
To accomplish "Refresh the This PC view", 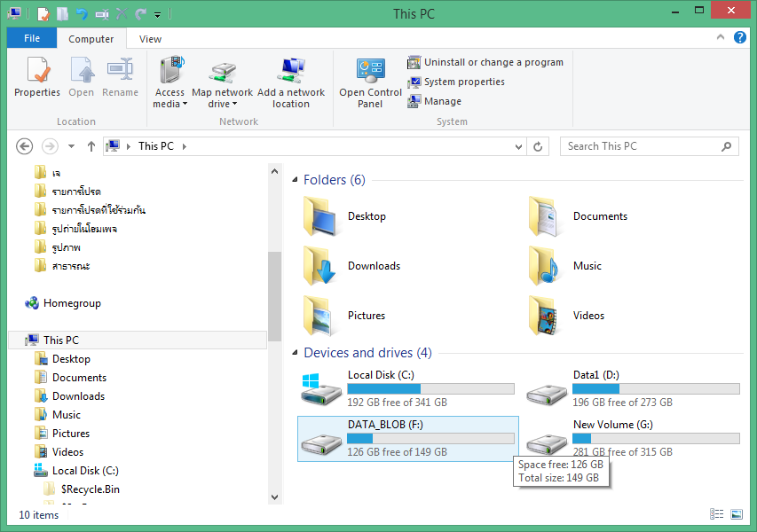I will [538, 146].
